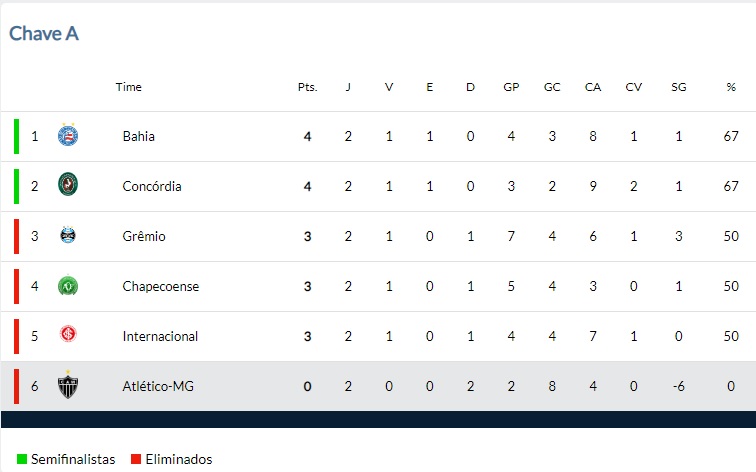
Task: Click the GP column header
Action: (511, 87)
